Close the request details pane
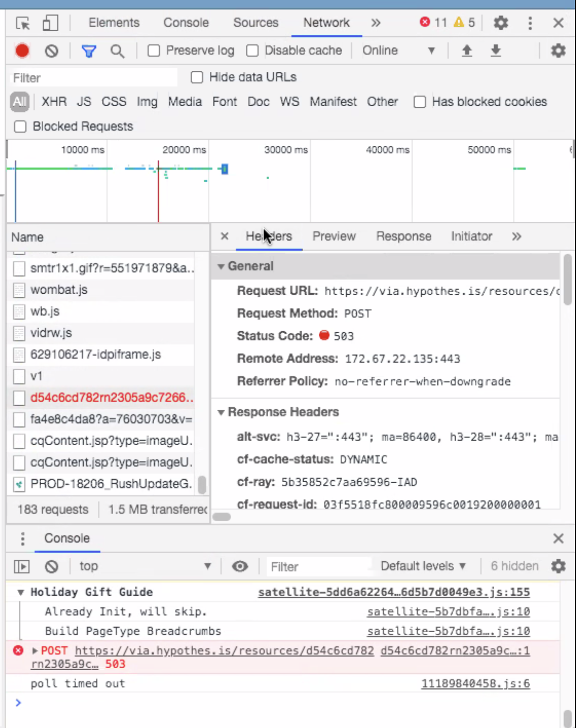The height and width of the screenshot is (728, 576). pyautogui.click(x=224, y=236)
